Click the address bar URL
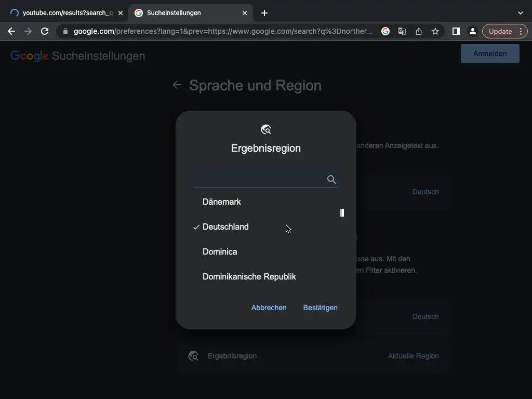 click(x=223, y=31)
